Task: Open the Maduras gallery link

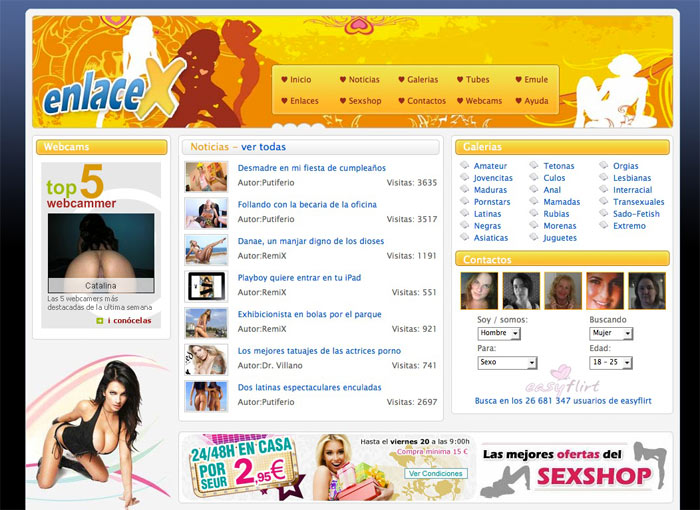Action: coord(490,190)
